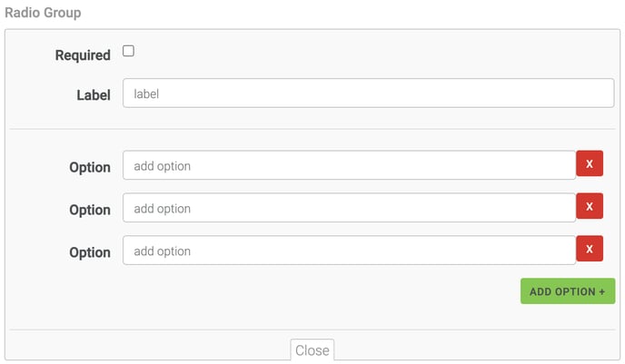625x364 pixels.
Task: Click the bold Label caption text
Action: click(x=94, y=94)
